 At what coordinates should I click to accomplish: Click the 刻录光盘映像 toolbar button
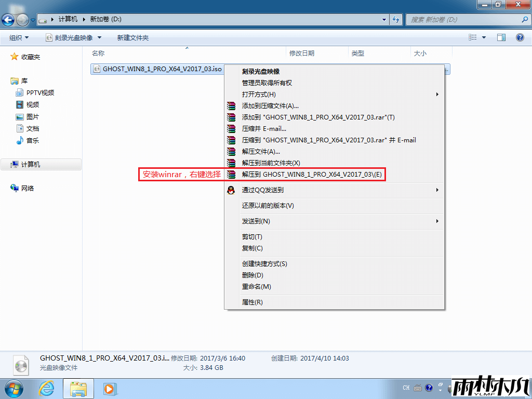coord(74,37)
